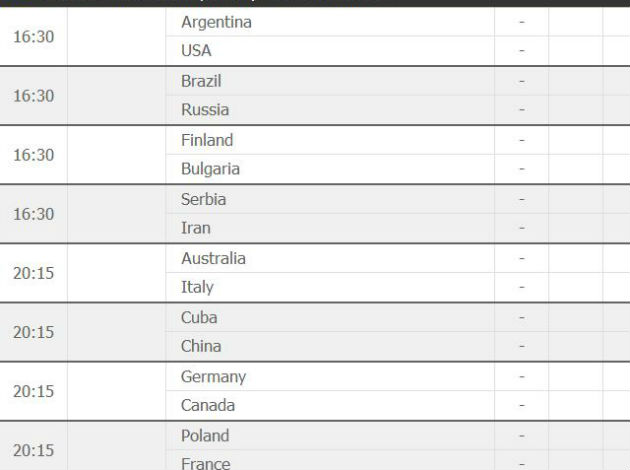Select the Finland team entry
Image resolution: width=630 pixels, height=470 pixels.
207,140
